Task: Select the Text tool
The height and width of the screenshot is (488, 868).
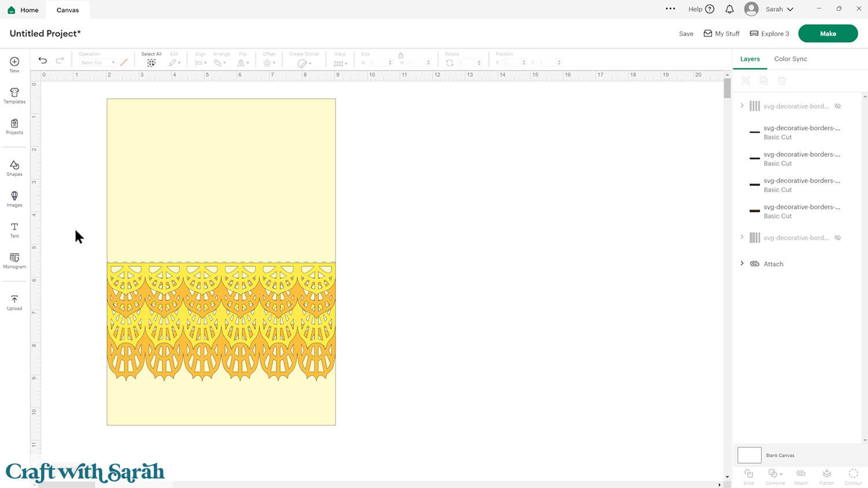Action: coord(14,229)
